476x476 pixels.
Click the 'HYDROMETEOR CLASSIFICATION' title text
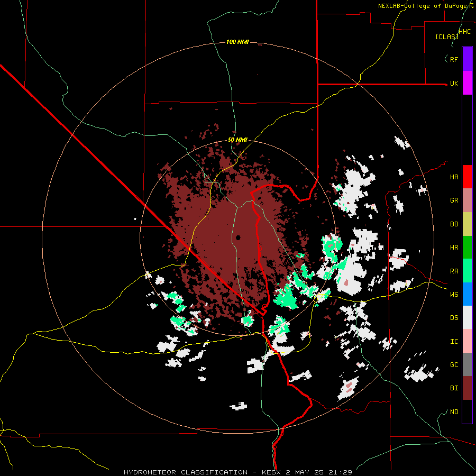click(186, 472)
